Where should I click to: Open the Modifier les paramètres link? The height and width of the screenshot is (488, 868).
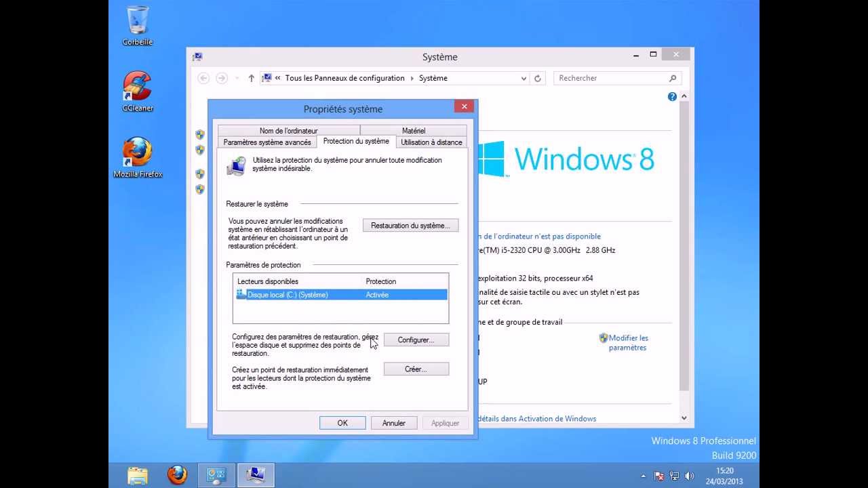(628, 342)
